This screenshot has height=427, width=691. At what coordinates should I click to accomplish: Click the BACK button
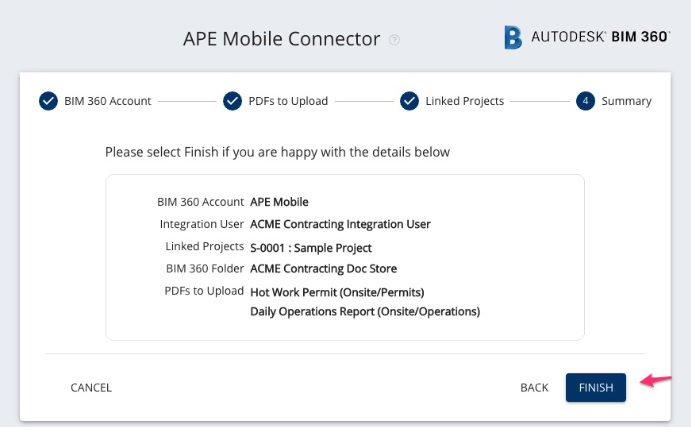pyautogui.click(x=534, y=387)
